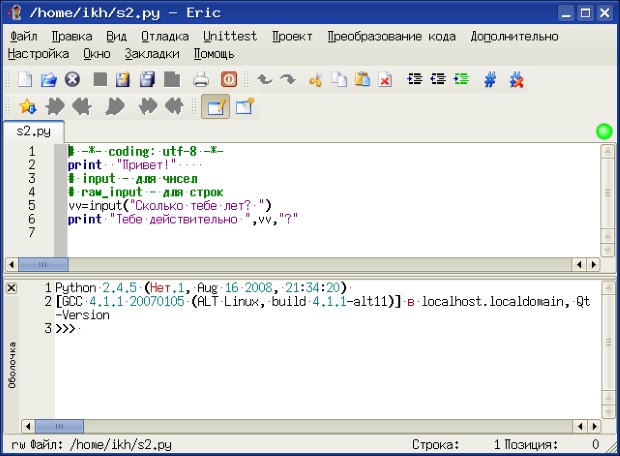Viewport: 620px width, 456px height.
Task: Click the Redo arrow icon
Action: 287,79
